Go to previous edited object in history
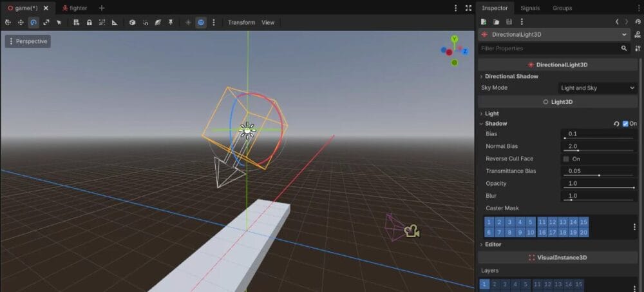This screenshot has height=292, width=644. [617, 22]
